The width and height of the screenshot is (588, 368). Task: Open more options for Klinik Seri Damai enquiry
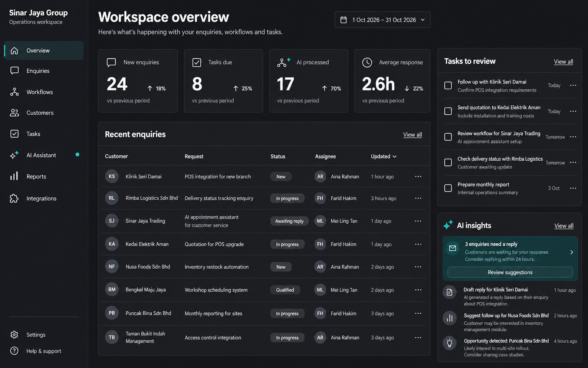[418, 177]
